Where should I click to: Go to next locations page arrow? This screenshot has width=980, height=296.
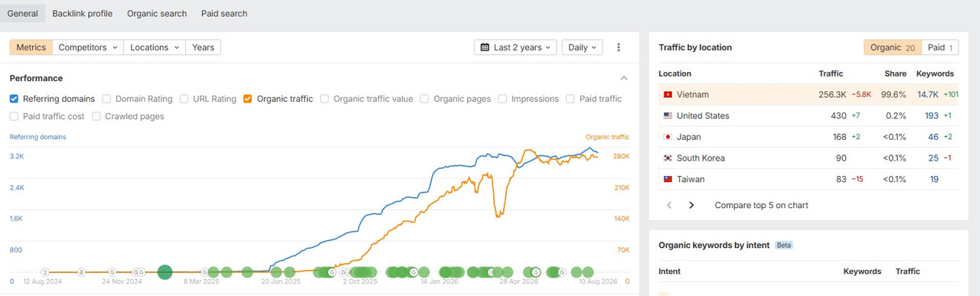click(691, 205)
